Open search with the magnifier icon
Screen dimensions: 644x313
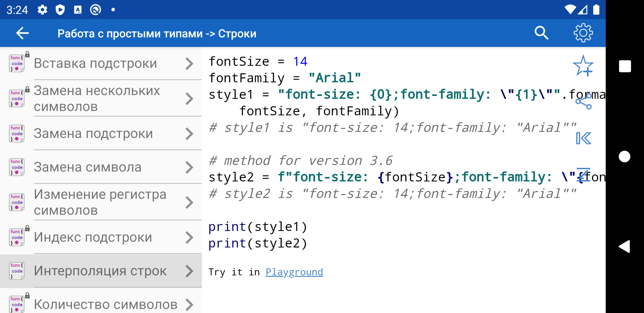tap(541, 33)
